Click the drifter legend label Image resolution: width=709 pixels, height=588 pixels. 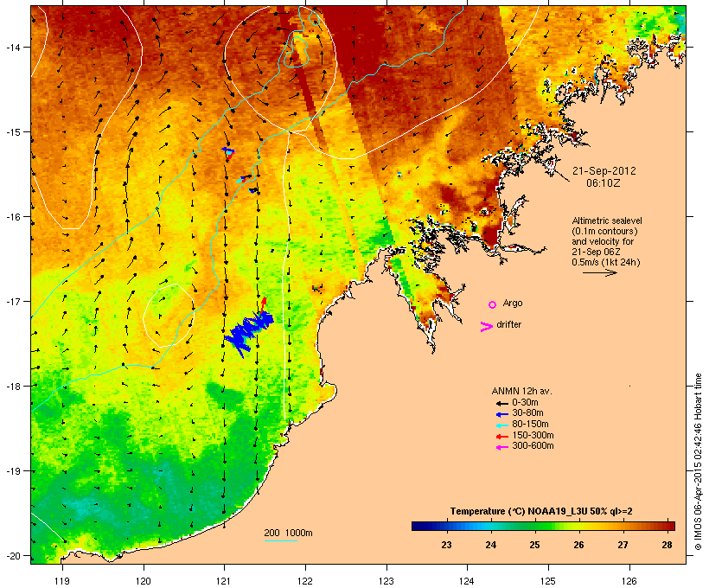(508, 324)
